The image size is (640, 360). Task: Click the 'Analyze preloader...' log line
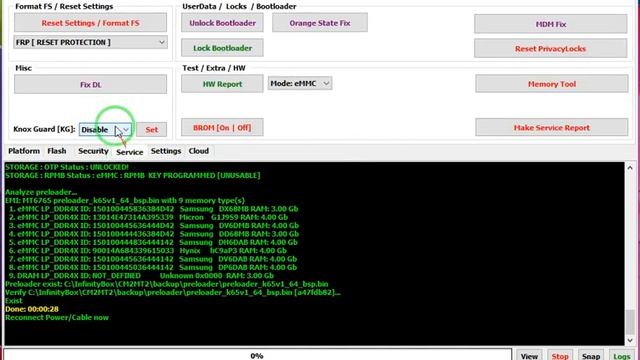click(x=41, y=192)
